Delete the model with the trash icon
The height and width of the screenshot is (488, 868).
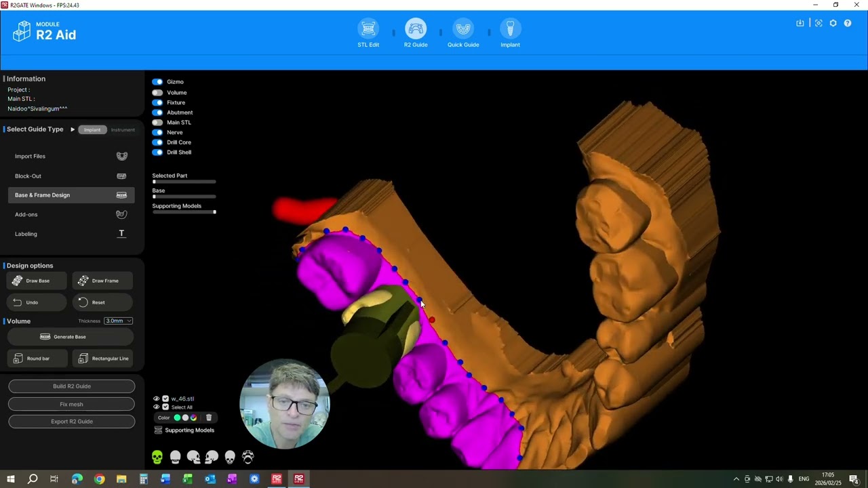[209, 418]
